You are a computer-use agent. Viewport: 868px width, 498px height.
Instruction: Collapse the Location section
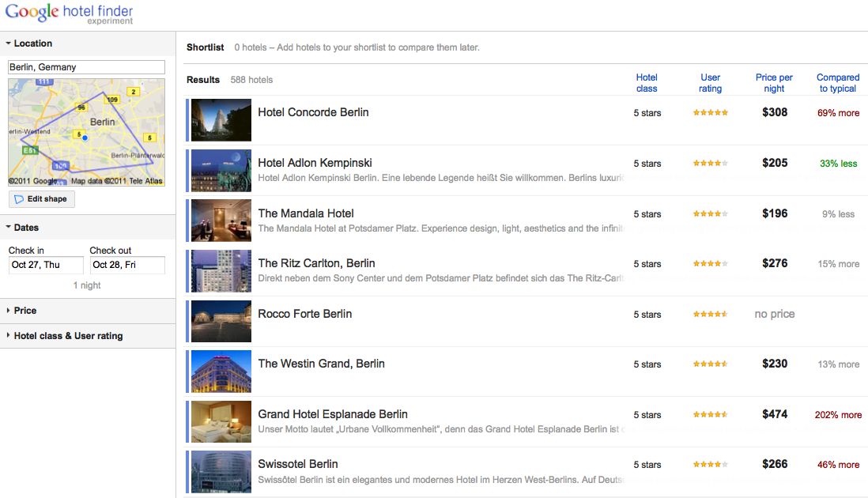pyautogui.click(x=28, y=43)
